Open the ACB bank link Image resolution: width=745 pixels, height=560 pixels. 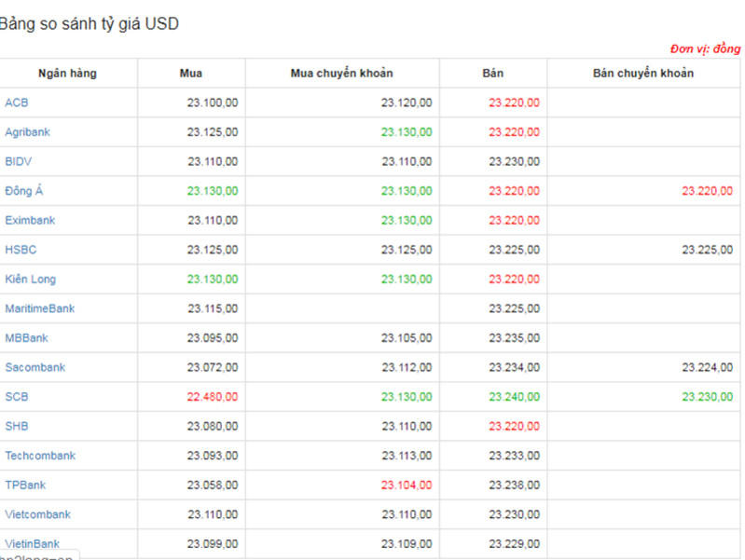point(17,102)
